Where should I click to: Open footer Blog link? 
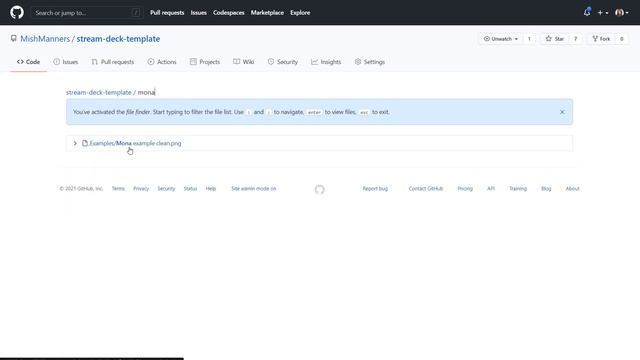pyautogui.click(x=546, y=189)
